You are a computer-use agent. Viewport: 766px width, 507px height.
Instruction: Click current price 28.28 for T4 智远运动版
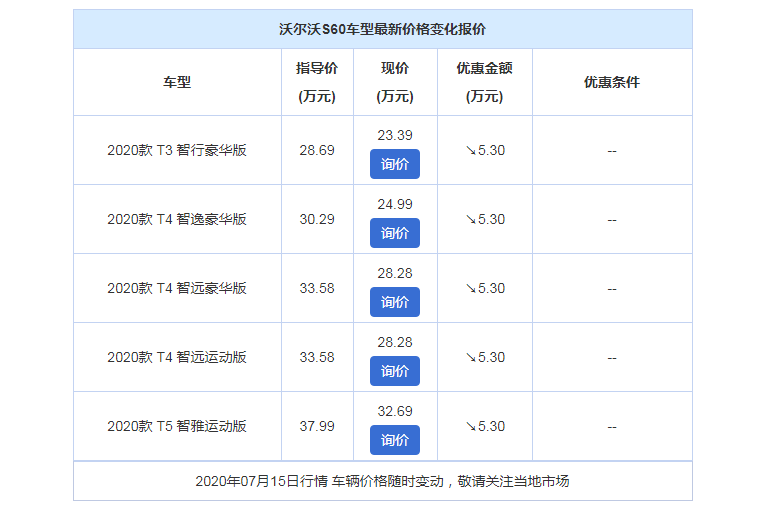[395, 342]
